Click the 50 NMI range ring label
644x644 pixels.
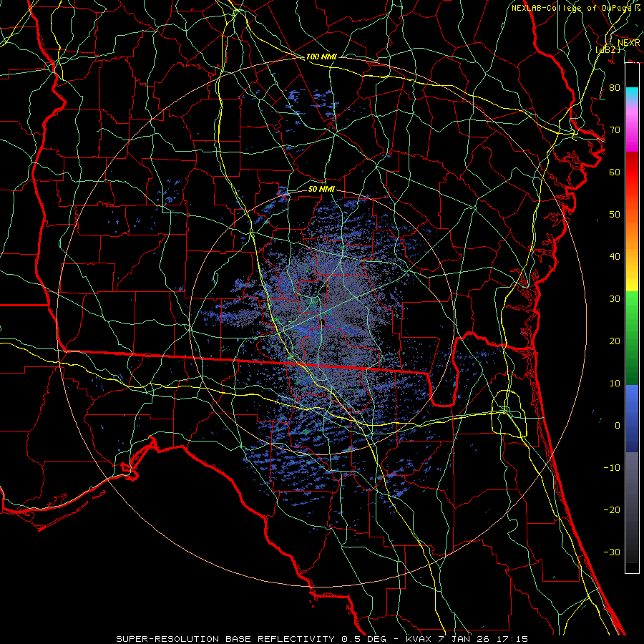(321, 189)
